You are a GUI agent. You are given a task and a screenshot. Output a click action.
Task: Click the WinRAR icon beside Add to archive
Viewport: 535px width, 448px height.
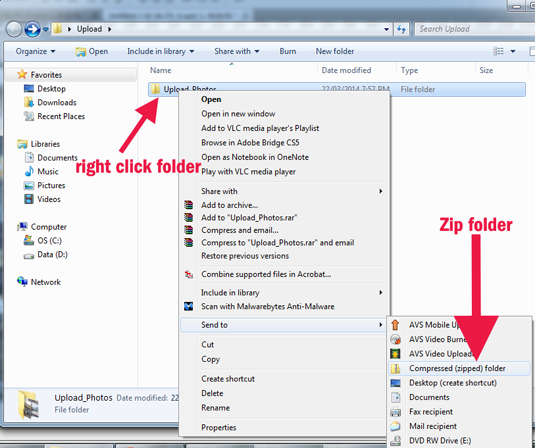(188, 205)
